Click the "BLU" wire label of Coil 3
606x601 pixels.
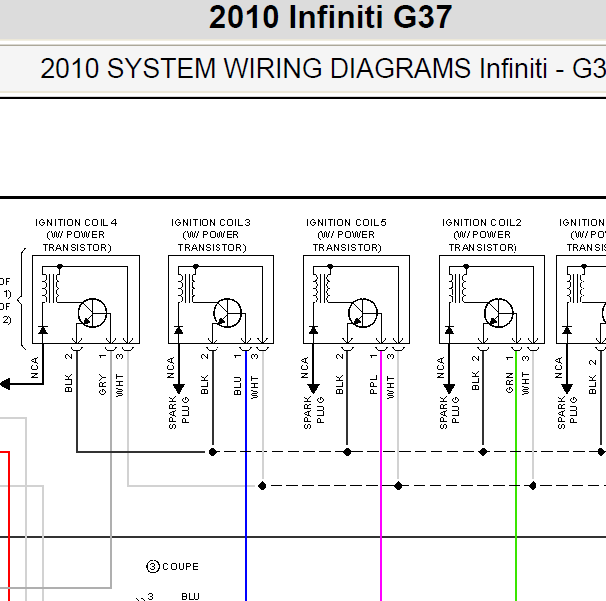coord(237,386)
